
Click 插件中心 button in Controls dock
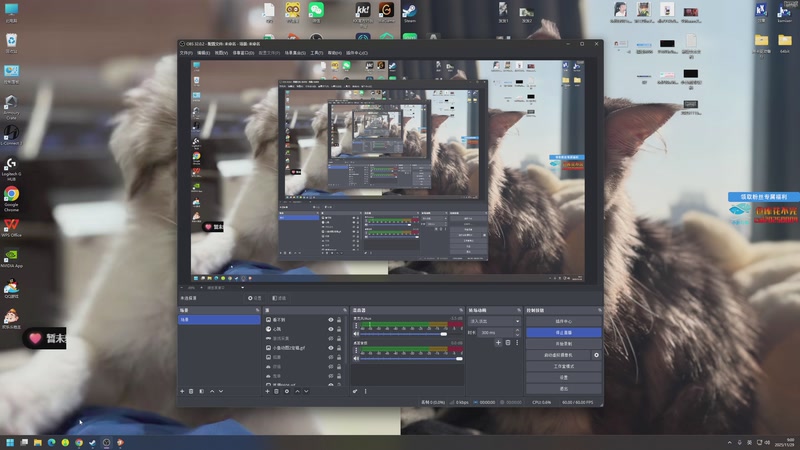(x=564, y=321)
